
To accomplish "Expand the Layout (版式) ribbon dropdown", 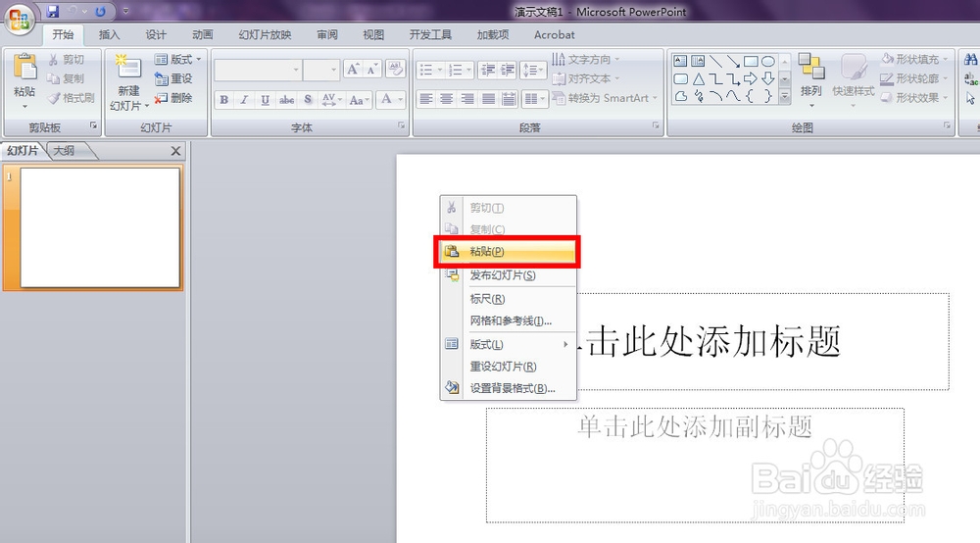I will click(x=178, y=60).
